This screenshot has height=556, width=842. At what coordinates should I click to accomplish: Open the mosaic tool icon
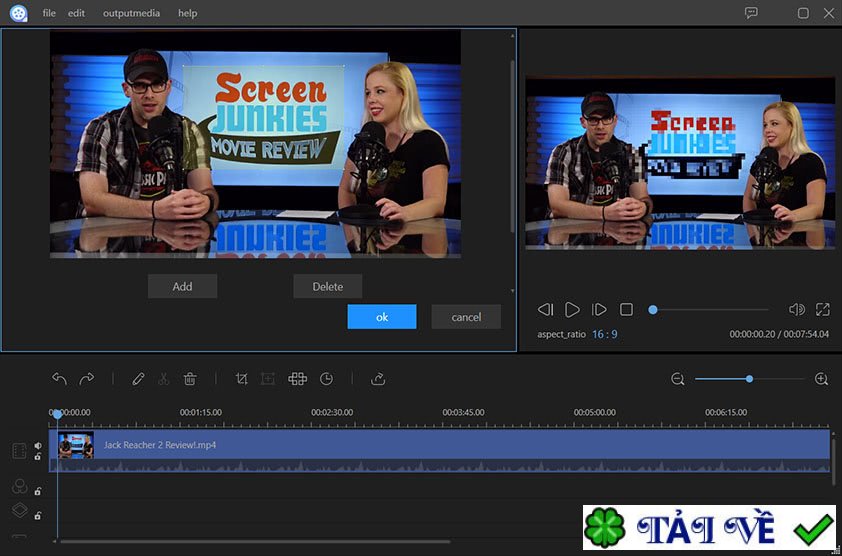(x=297, y=379)
